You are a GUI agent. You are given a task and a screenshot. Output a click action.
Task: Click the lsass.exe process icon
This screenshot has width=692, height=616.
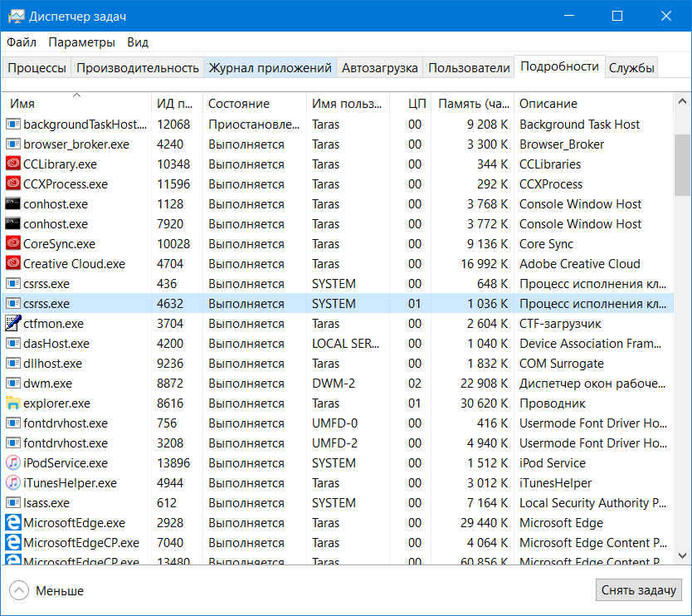pos(12,502)
